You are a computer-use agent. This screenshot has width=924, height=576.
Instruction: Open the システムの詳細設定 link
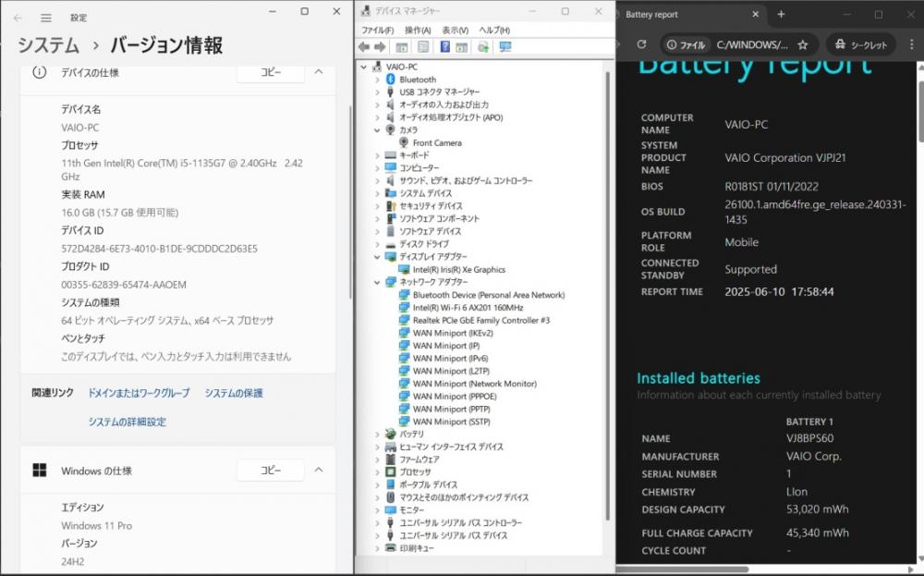[128, 422]
